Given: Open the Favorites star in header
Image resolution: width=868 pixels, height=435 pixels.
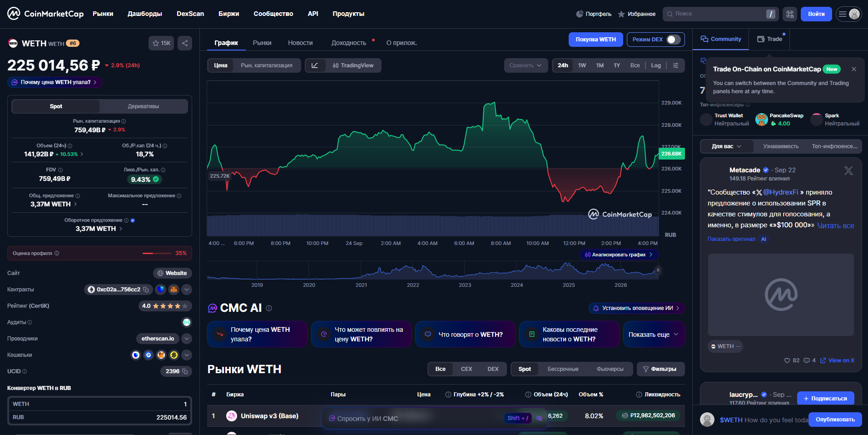Looking at the screenshot, I should click(x=621, y=14).
